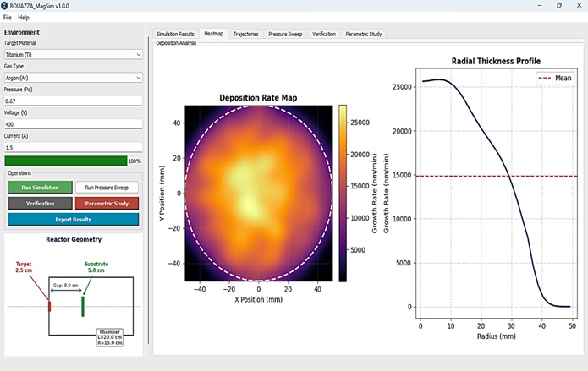Start the Run Simulation button
The width and height of the screenshot is (588, 371).
coord(40,188)
